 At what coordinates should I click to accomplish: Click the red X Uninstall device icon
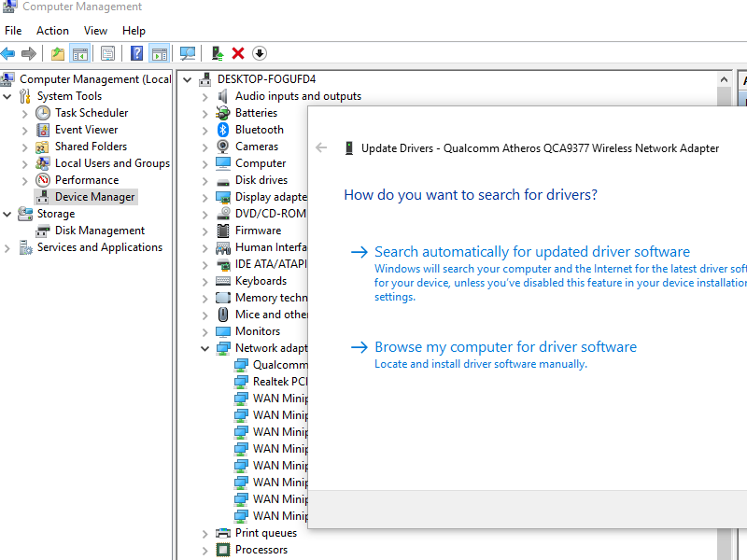click(x=238, y=53)
